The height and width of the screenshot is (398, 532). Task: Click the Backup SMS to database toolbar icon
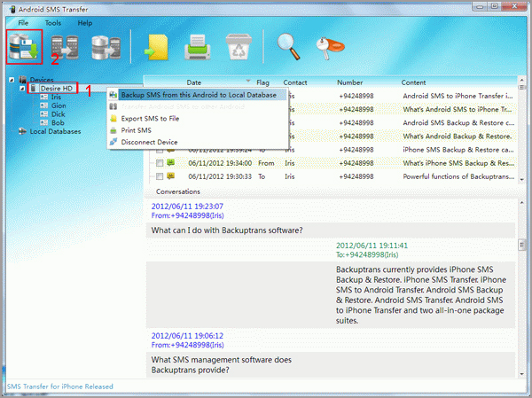tap(24, 47)
